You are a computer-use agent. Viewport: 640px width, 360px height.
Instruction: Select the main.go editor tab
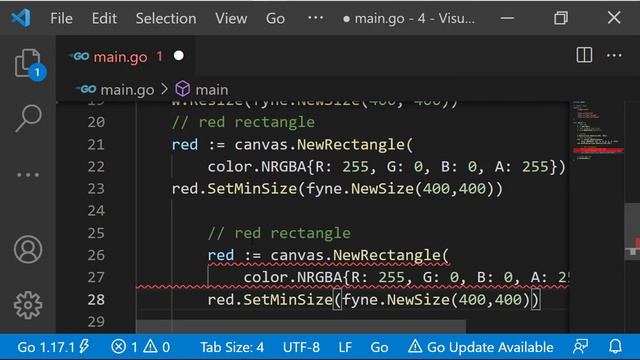coord(126,56)
